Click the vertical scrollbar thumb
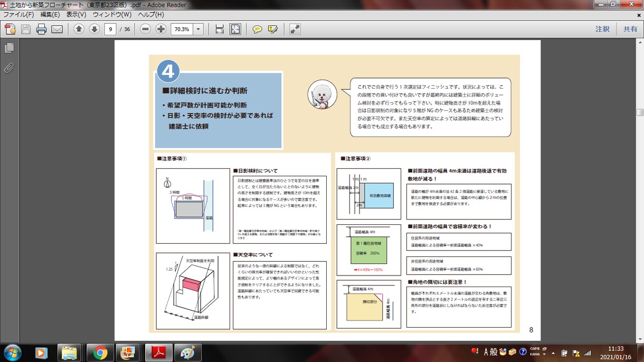This screenshot has height=362, width=644. click(x=640, y=112)
